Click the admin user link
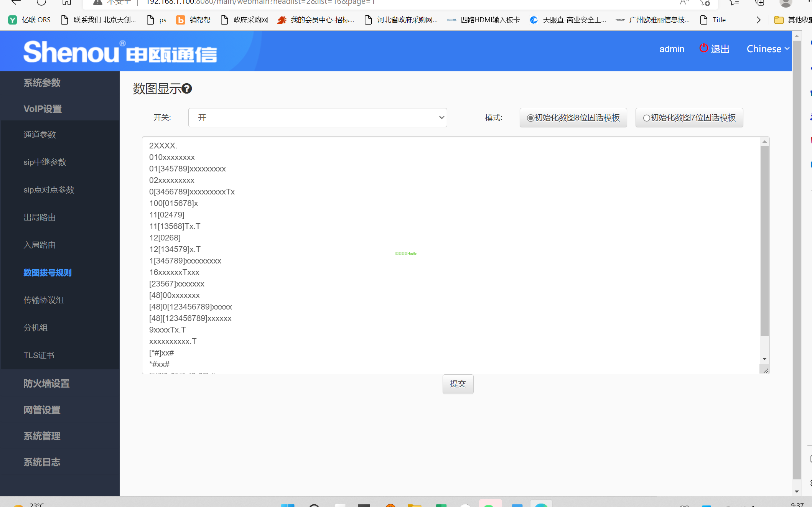 (x=672, y=49)
